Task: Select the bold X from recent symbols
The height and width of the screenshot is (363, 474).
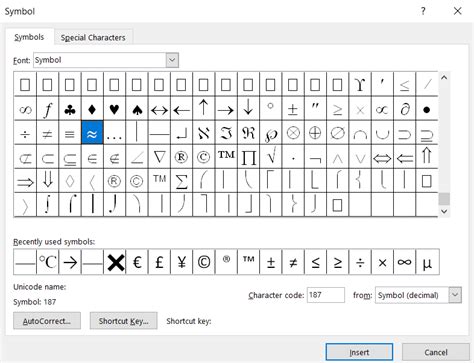Action: click(115, 262)
